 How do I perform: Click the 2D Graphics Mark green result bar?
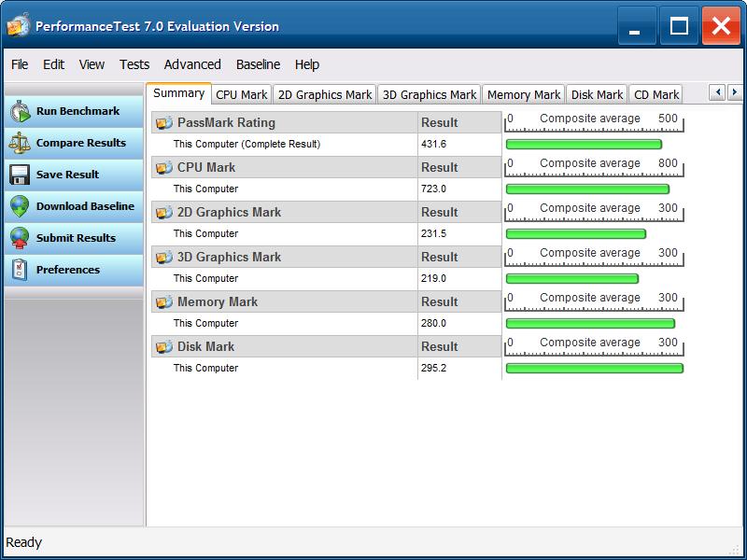(576, 234)
